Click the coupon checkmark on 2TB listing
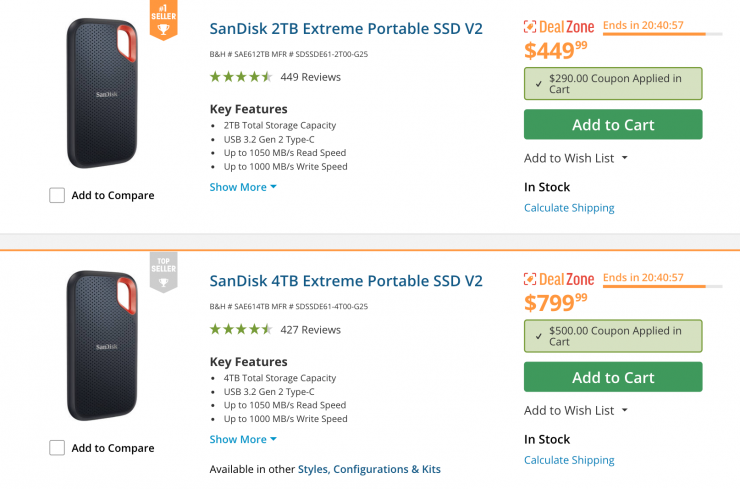 (538, 85)
